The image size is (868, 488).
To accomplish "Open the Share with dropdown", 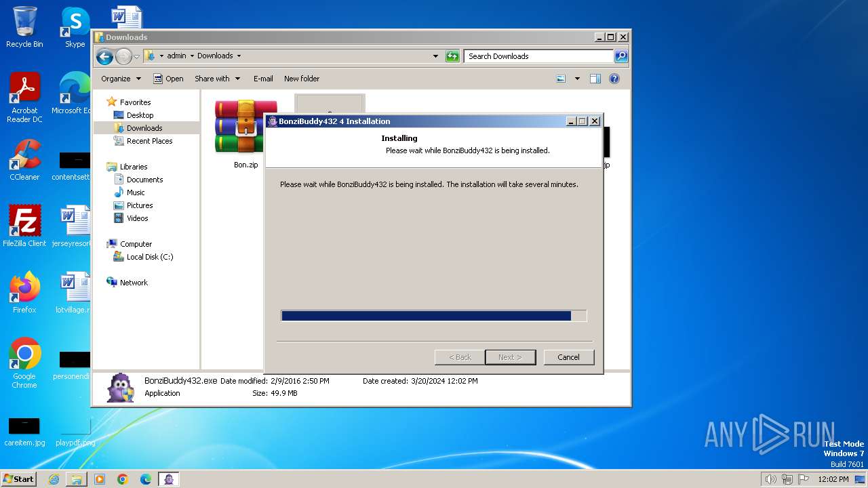I will (x=217, y=79).
